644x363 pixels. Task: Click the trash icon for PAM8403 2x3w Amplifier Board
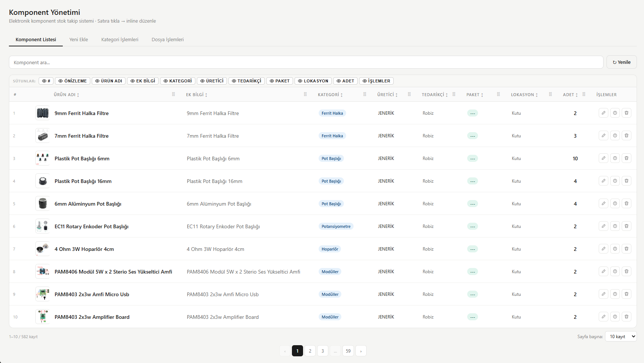coord(626,317)
